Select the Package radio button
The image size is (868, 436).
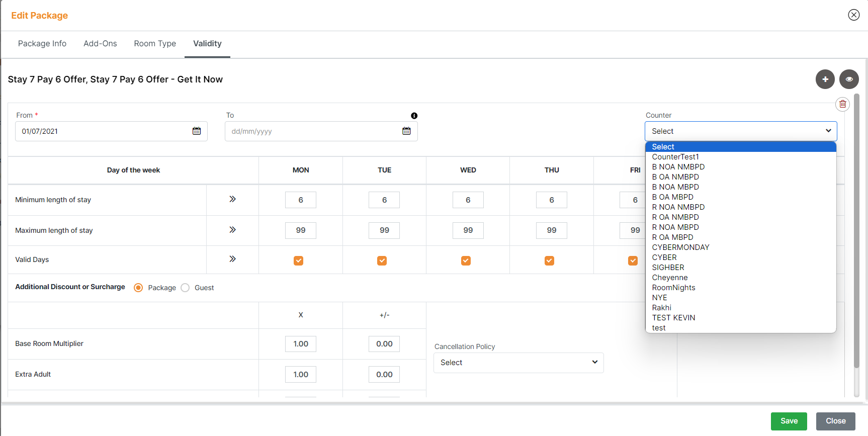138,288
